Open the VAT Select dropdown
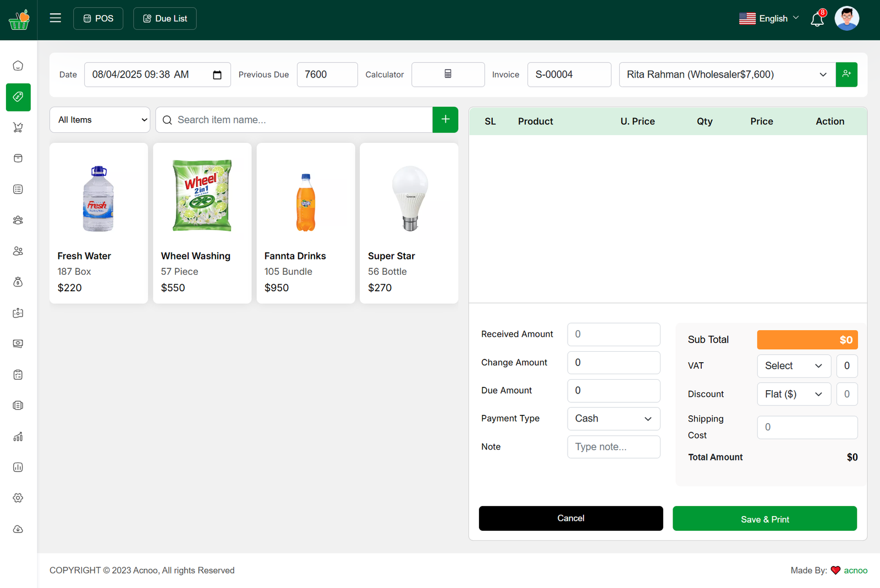 point(793,366)
